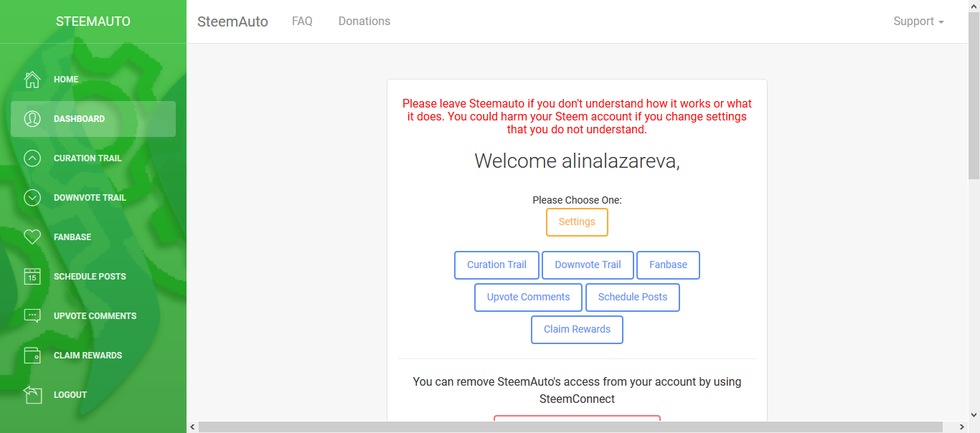The image size is (980, 433).
Task: Click the Schedule Posts outlined button
Action: click(632, 298)
